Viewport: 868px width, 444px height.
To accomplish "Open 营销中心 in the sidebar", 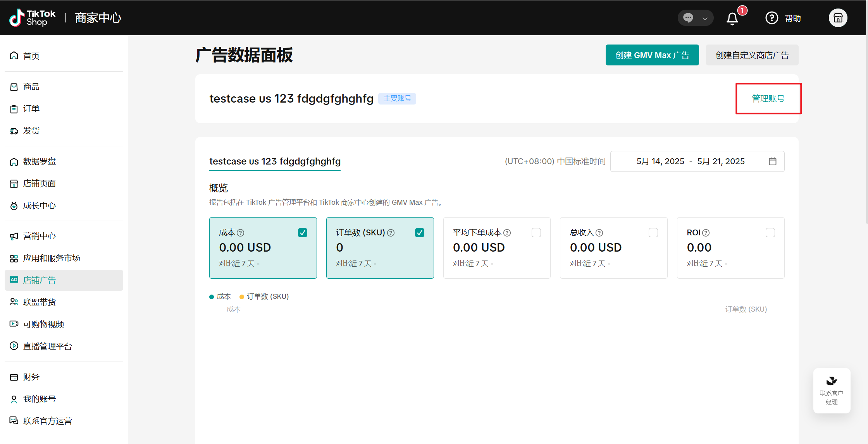I will tap(39, 236).
